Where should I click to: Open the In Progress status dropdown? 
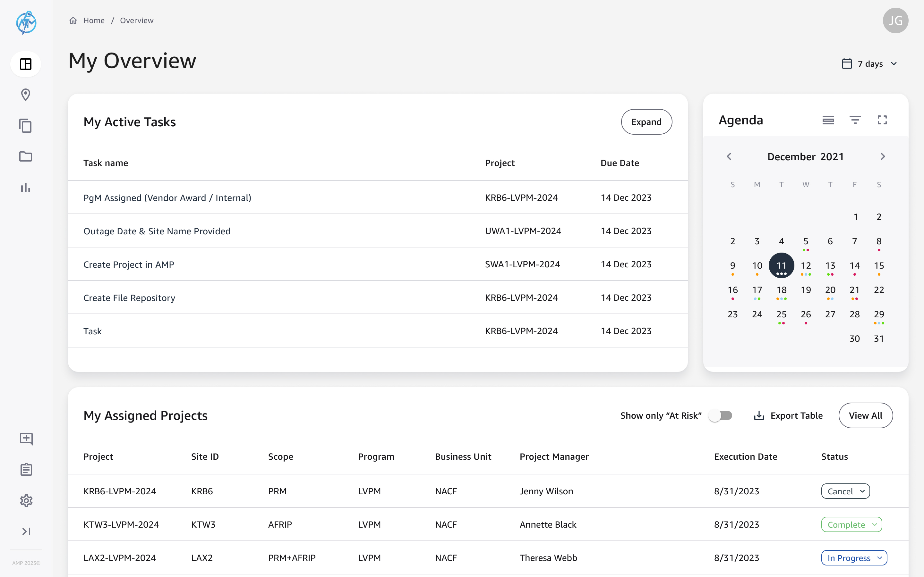click(x=854, y=558)
